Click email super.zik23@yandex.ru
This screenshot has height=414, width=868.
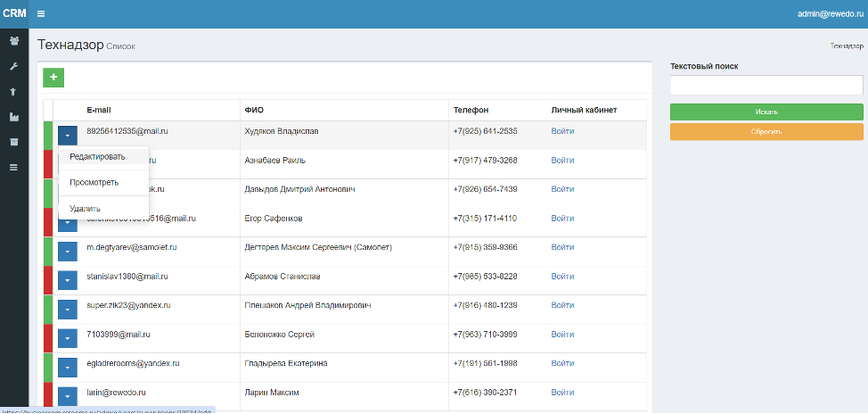(128, 305)
